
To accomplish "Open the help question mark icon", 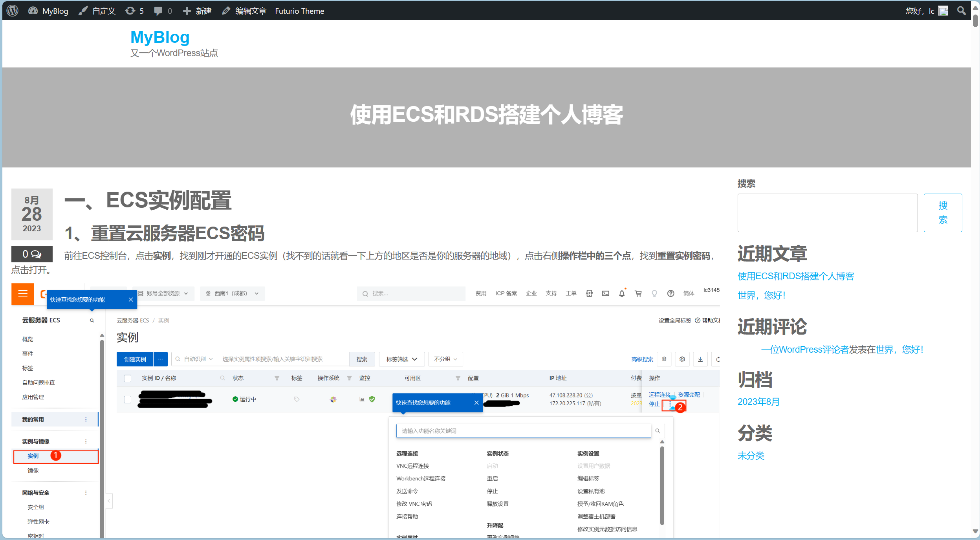I will point(671,293).
